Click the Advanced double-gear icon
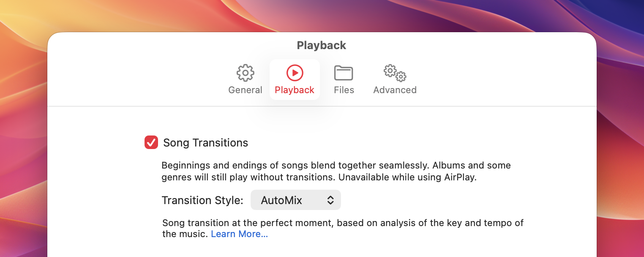This screenshot has height=257, width=644. point(395,73)
